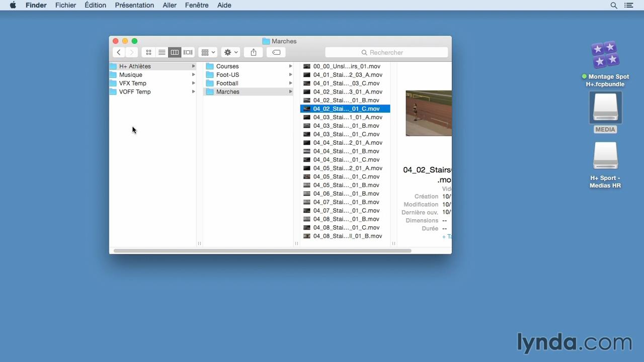Open the item arrangement dropdown
Image resolution: width=644 pixels, height=362 pixels.
pyautogui.click(x=208, y=52)
